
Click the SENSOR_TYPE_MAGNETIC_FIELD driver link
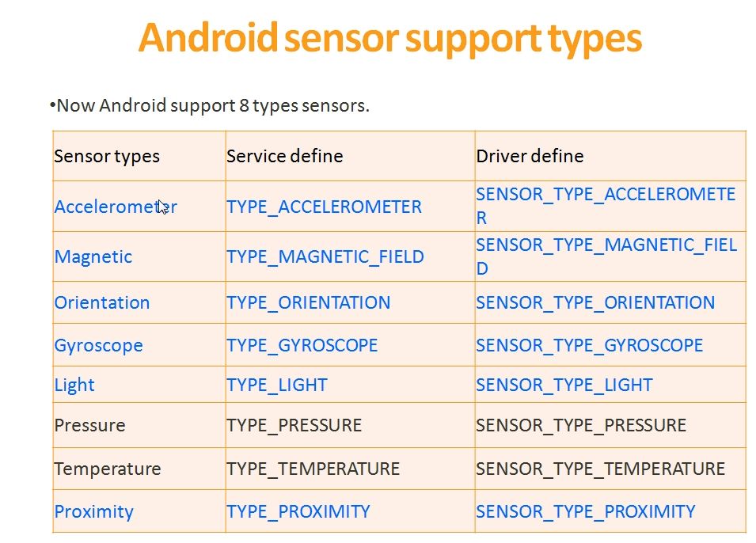coord(606,256)
